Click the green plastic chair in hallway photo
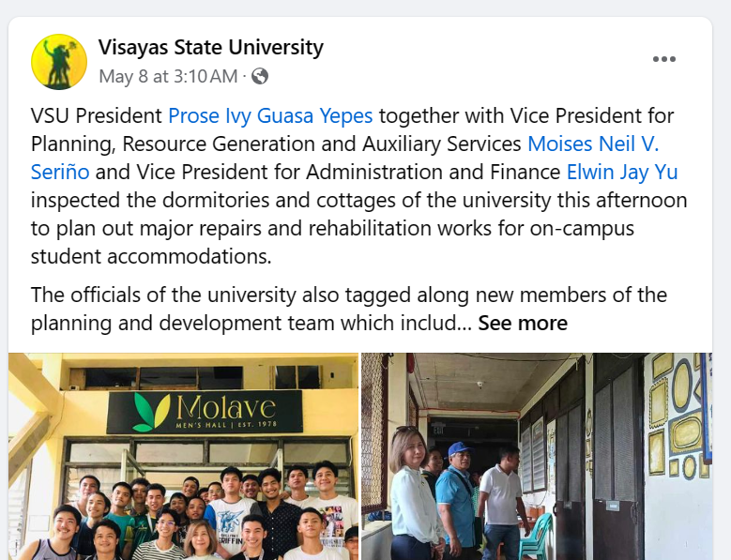Viewport: 731px width, 560px height. click(x=536, y=537)
